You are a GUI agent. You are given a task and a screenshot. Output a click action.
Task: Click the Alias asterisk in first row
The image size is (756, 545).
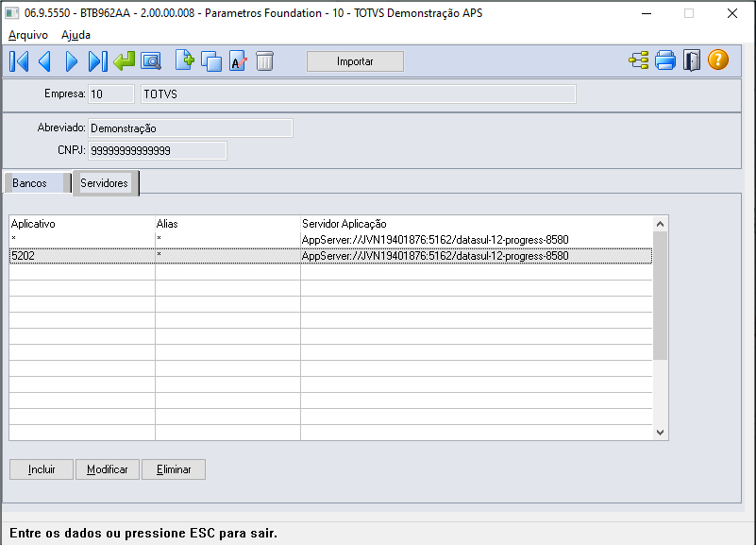pos(227,240)
